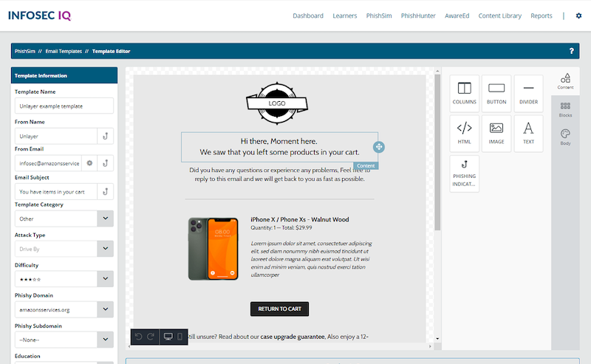This screenshot has width=591, height=364.
Task: Switch to mobile preview mode
Action: tap(180, 337)
